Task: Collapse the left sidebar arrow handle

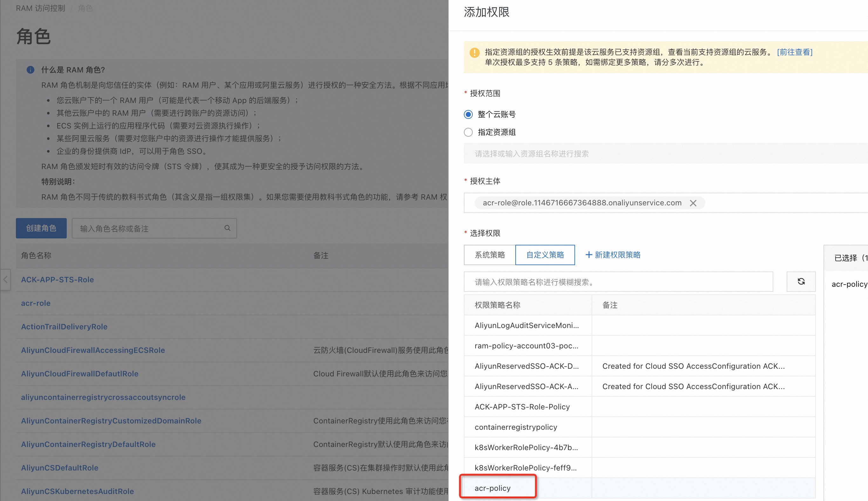Action: [5, 279]
